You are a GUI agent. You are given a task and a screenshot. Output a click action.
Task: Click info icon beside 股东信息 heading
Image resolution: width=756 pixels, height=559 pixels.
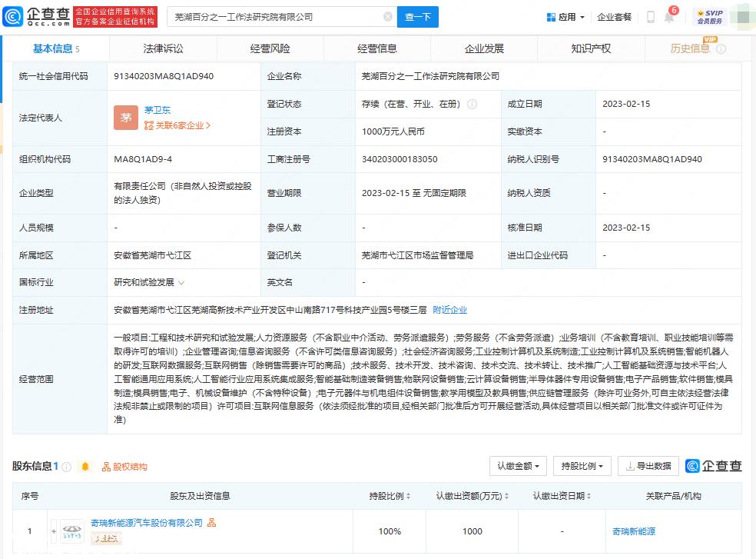67,467
